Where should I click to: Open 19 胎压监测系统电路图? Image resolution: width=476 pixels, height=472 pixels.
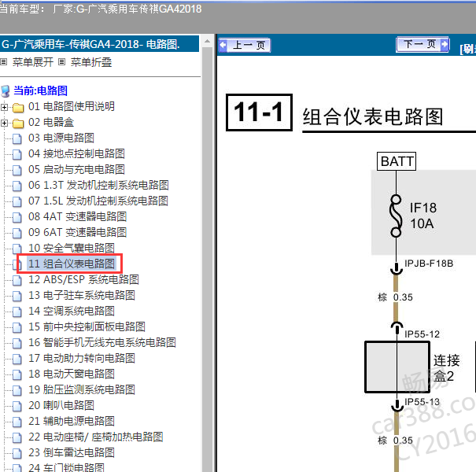click(82, 389)
